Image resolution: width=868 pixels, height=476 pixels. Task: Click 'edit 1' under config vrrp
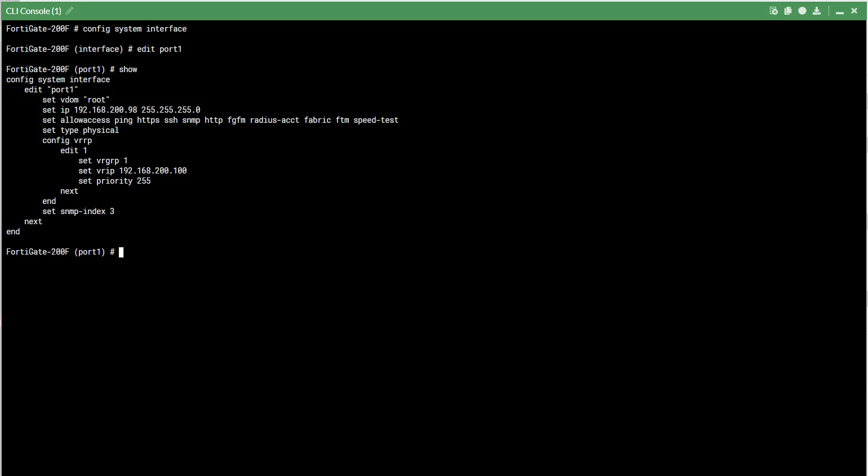point(74,150)
